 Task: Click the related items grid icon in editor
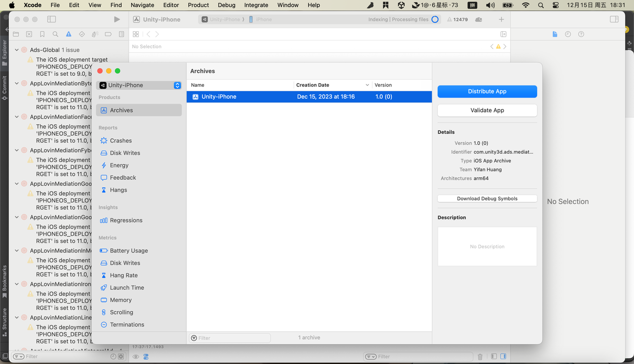pyautogui.click(x=136, y=34)
